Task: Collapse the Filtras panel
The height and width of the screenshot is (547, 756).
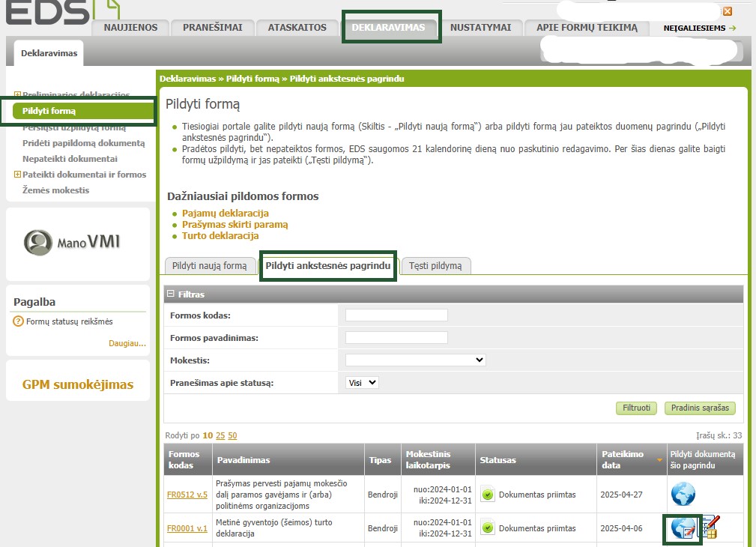Action: (x=170, y=294)
